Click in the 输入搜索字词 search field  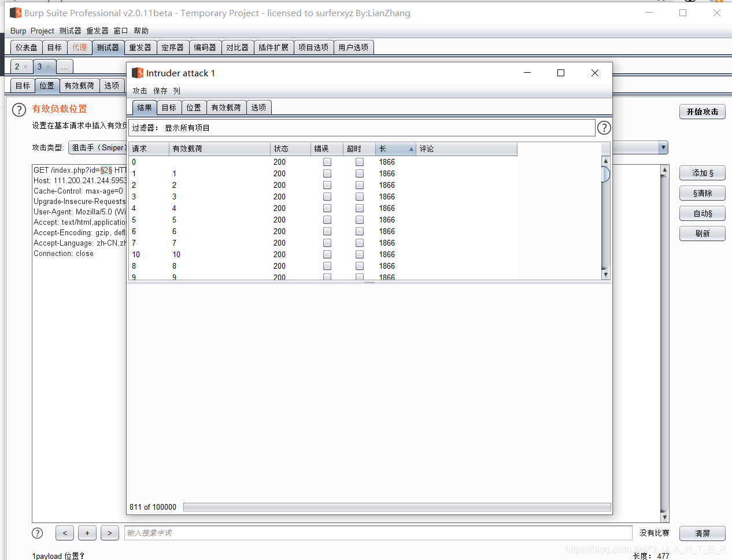[x=378, y=533]
